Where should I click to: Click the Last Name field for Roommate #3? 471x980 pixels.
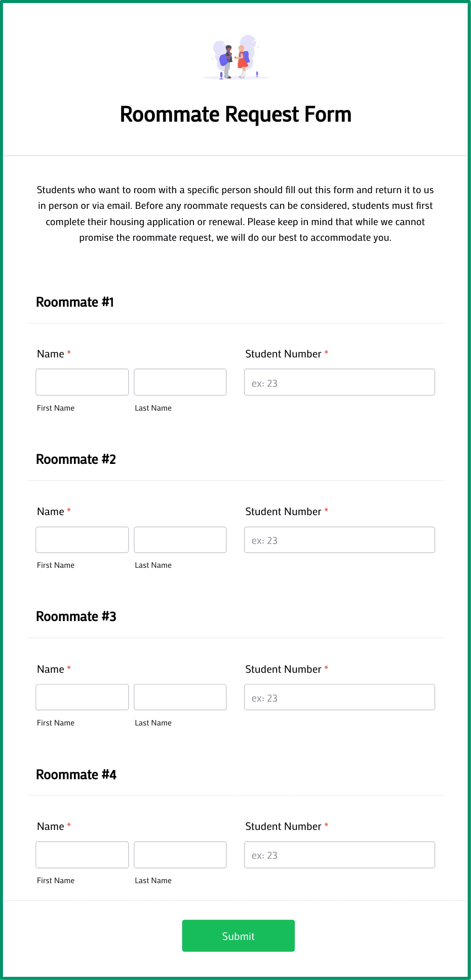coord(180,697)
